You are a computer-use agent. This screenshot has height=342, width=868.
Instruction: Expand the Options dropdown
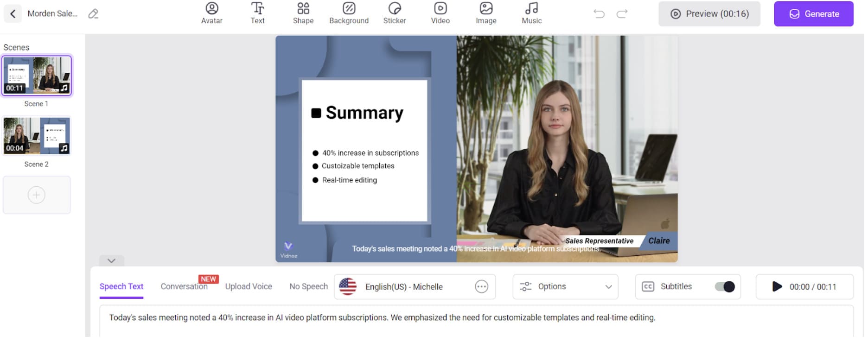[x=565, y=287]
